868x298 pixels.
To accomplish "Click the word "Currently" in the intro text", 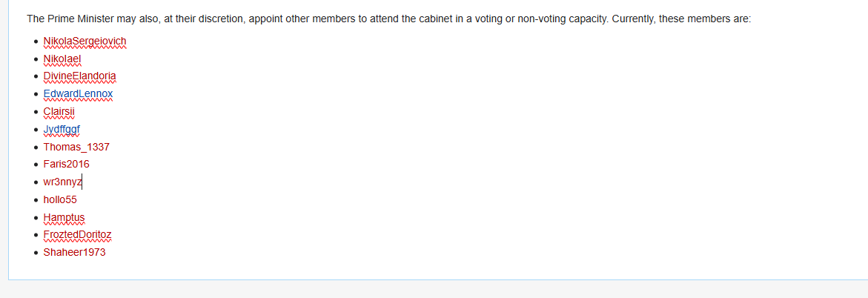I will [636, 19].
